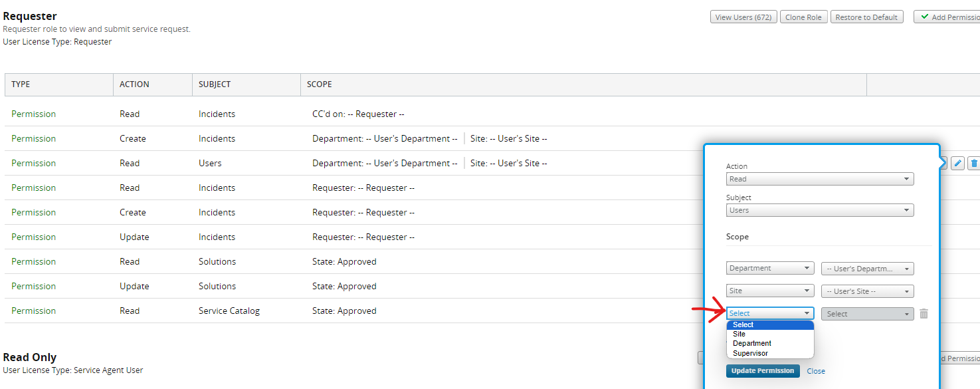This screenshot has height=389, width=980.
Task: Click the Service Catalog permission row subject
Action: tap(229, 311)
